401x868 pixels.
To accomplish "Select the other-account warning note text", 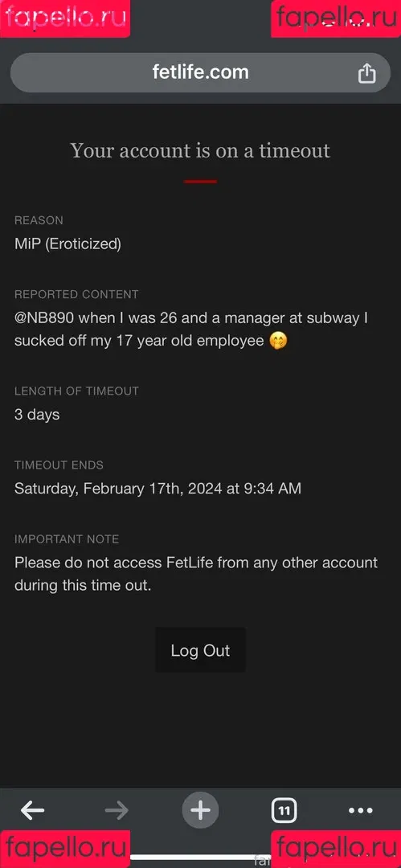I will tap(196, 574).
